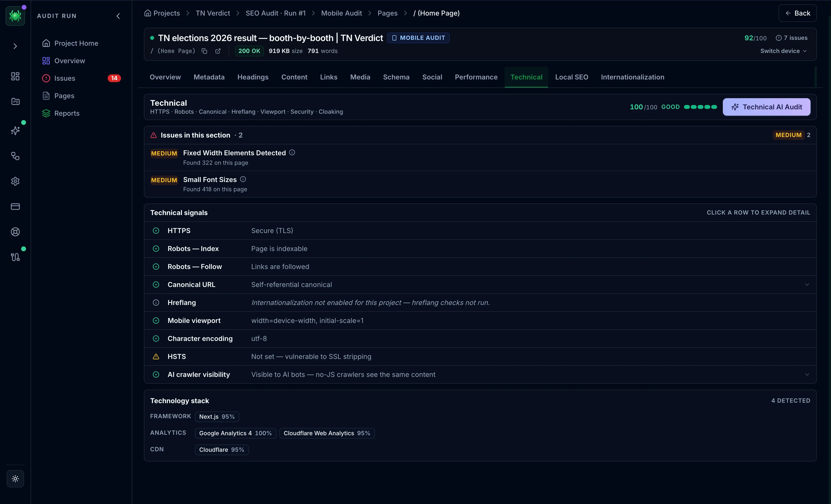The width and height of the screenshot is (831, 504).
Task: Click the Cloudflare 95% CDN chip
Action: tap(222, 450)
